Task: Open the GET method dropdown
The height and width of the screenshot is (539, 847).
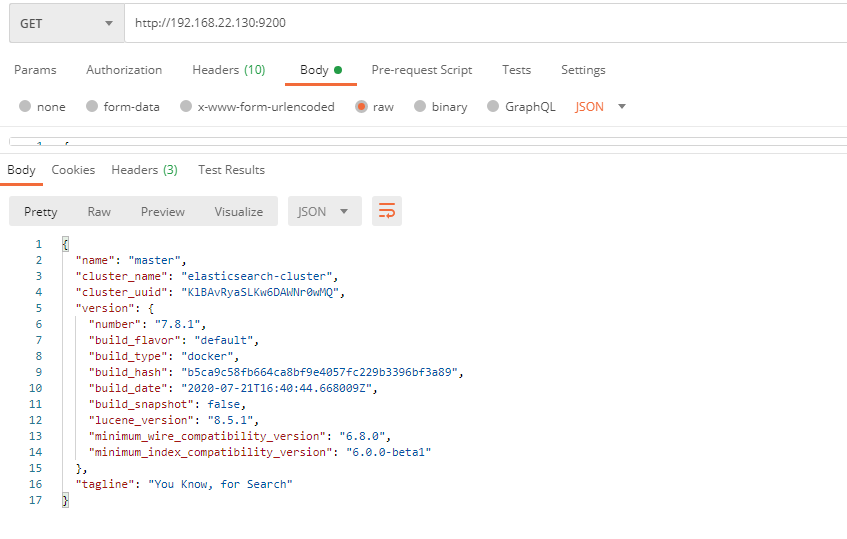Action: pos(67,23)
